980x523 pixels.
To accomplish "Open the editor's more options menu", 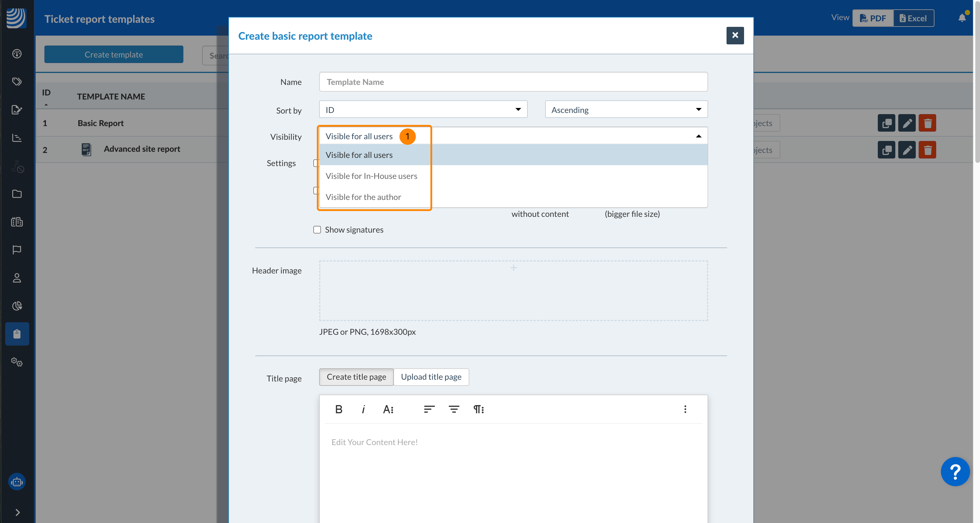I will coord(685,409).
